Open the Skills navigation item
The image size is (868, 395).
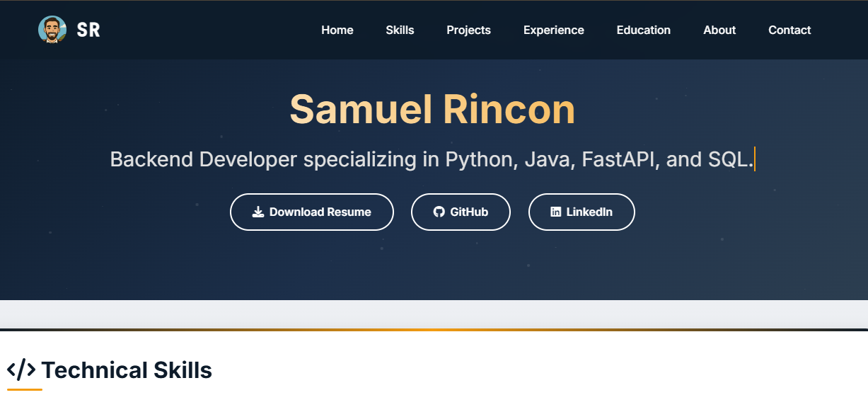(x=400, y=30)
